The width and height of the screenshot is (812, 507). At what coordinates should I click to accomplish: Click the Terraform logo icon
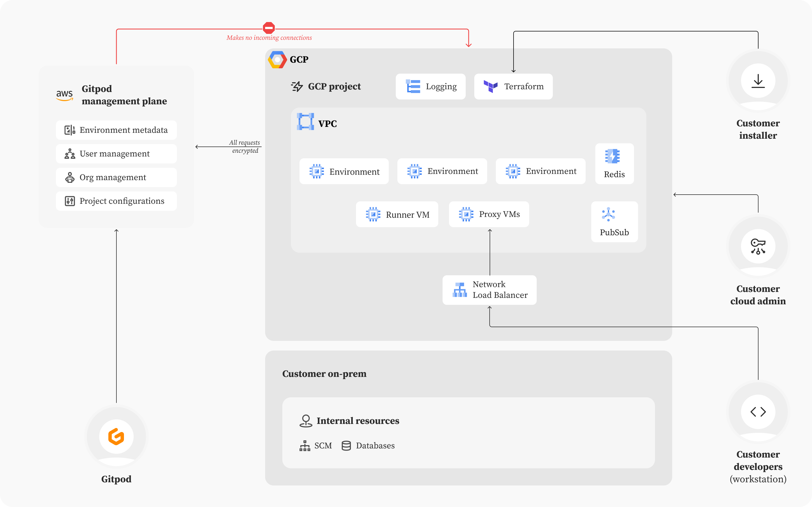[x=490, y=87]
